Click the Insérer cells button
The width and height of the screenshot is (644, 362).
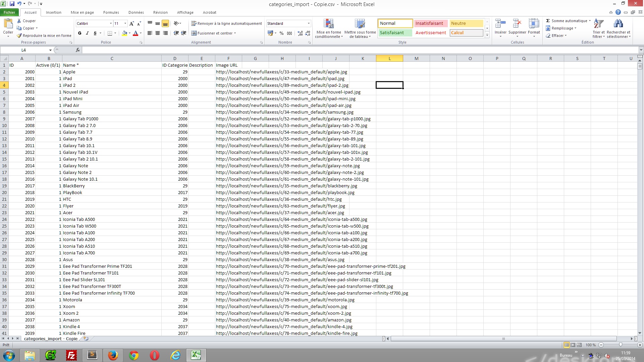(x=500, y=28)
